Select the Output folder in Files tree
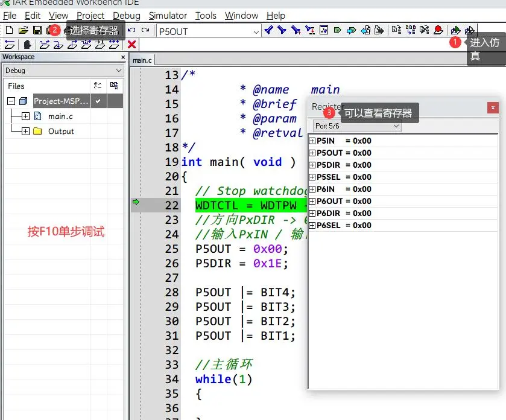506x420 pixels. coord(61,131)
